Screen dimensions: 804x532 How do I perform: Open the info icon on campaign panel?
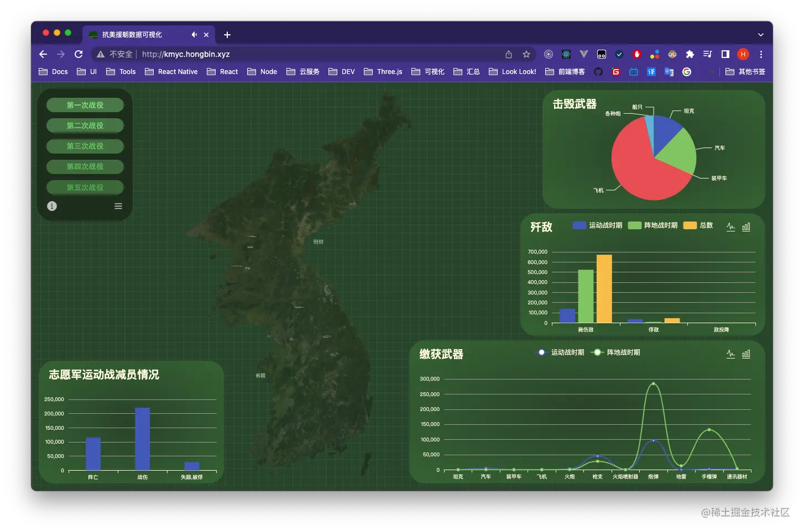click(x=52, y=206)
